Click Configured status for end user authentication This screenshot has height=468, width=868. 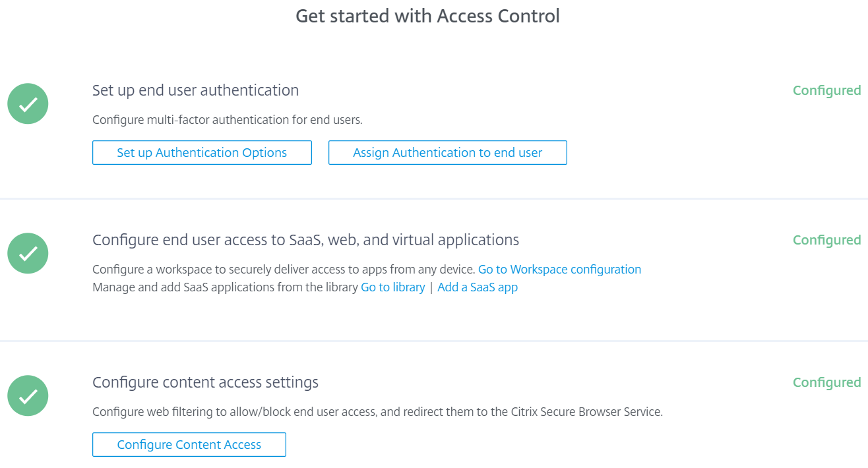(x=826, y=90)
